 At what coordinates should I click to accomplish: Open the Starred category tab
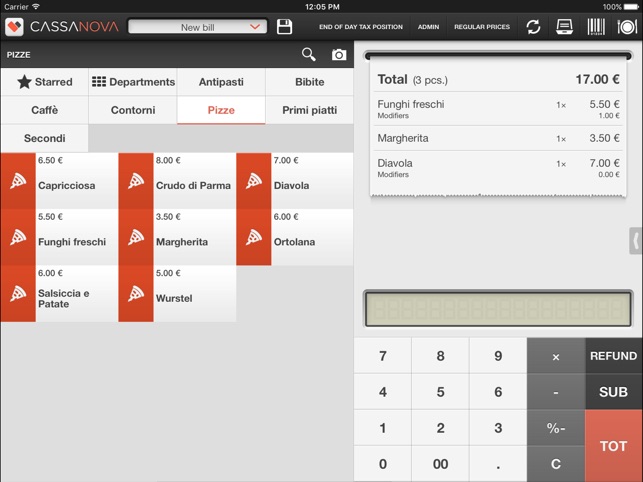[x=45, y=82]
